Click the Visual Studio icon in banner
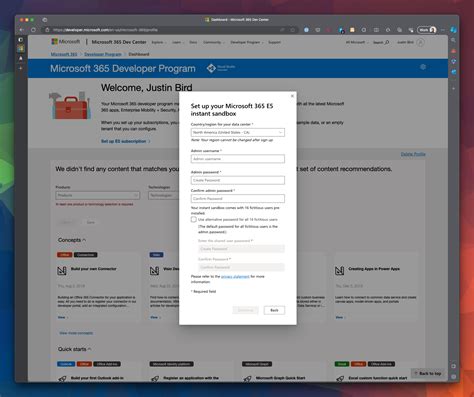This screenshot has width=474, height=397. [x=211, y=68]
